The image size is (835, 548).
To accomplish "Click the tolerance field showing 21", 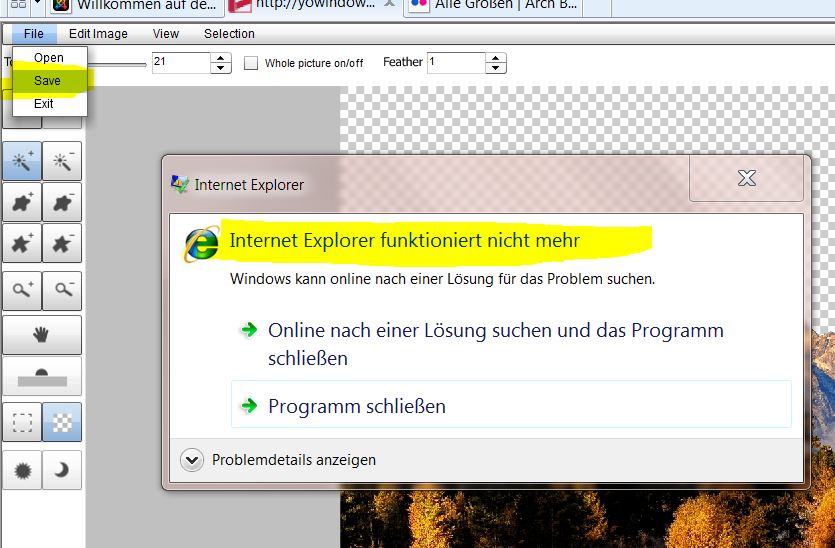I will 181,62.
